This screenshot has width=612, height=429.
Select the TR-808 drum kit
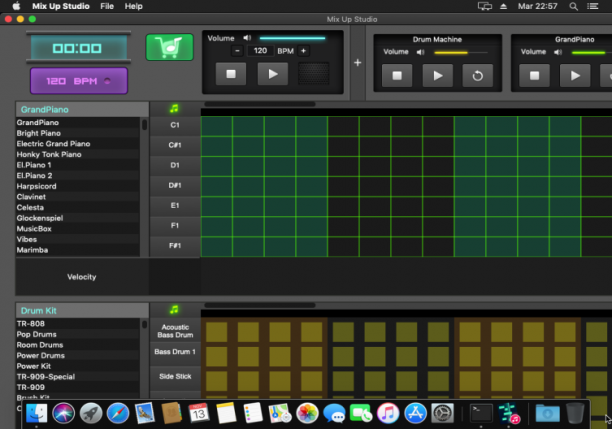pyautogui.click(x=77, y=324)
